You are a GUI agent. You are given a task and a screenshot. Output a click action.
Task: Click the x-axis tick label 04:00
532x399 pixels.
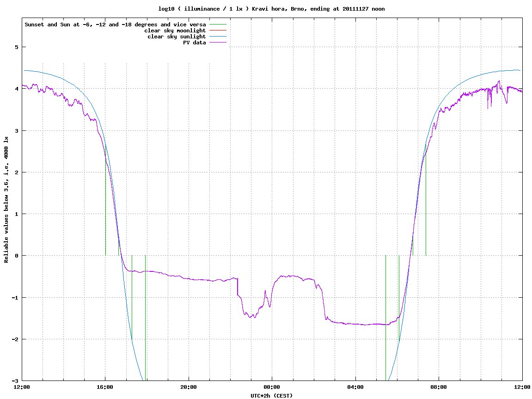(x=355, y=387)
